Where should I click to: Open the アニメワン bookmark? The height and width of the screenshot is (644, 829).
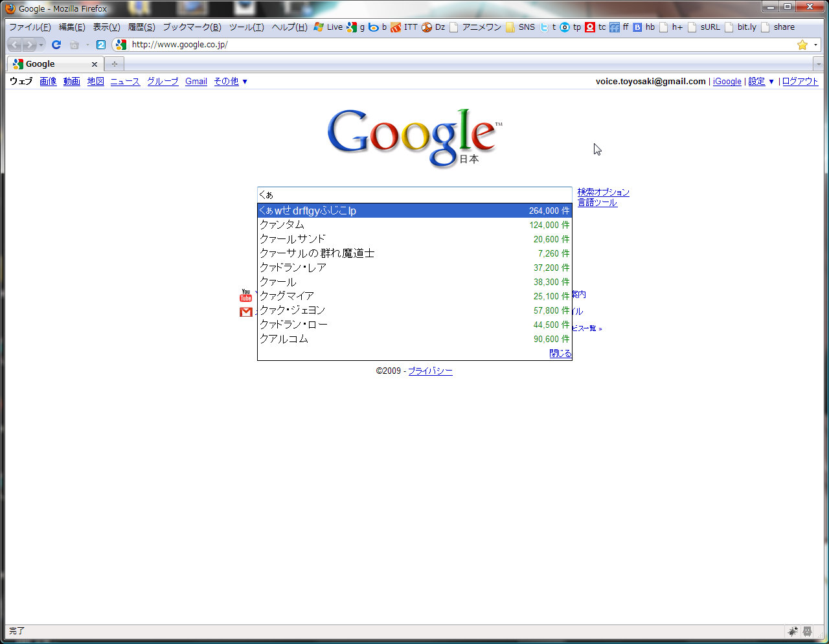(x=475, y=27)
